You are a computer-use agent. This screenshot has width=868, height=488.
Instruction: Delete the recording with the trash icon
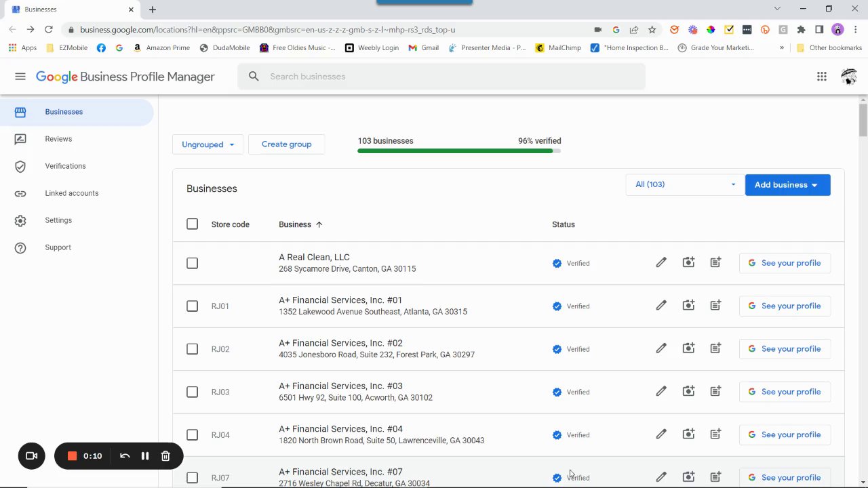tap(165, 456)
